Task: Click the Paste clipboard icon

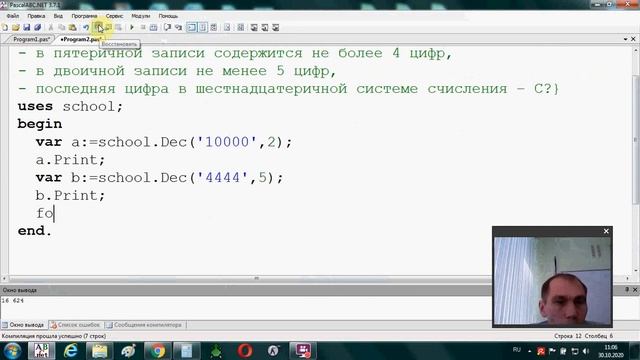Action: (x=72, y=27)
